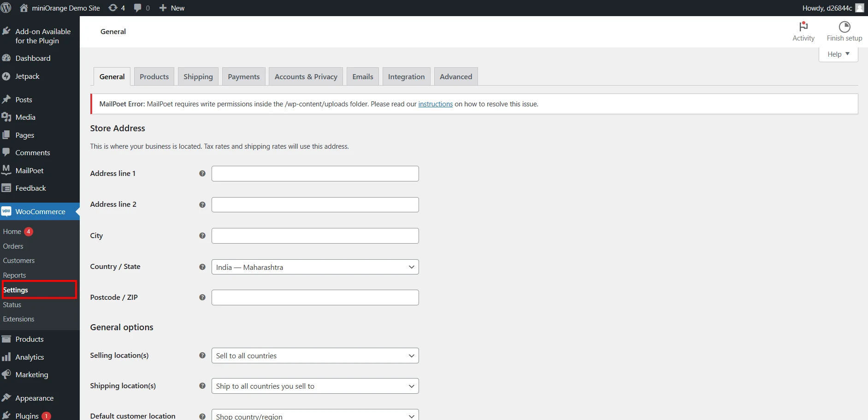This screenshot has width=868, height=420.
Task: Open the Advanced settings tab
Action: click(x=455, y=76)
